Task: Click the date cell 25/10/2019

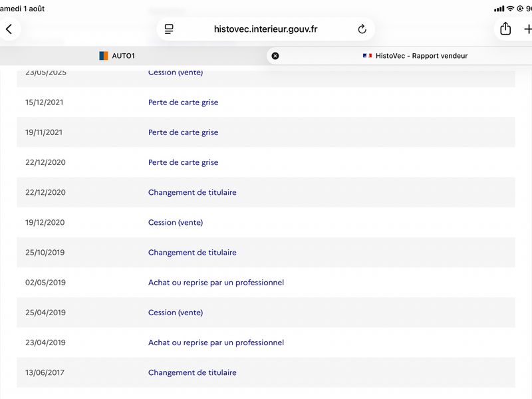Action: 45,253
